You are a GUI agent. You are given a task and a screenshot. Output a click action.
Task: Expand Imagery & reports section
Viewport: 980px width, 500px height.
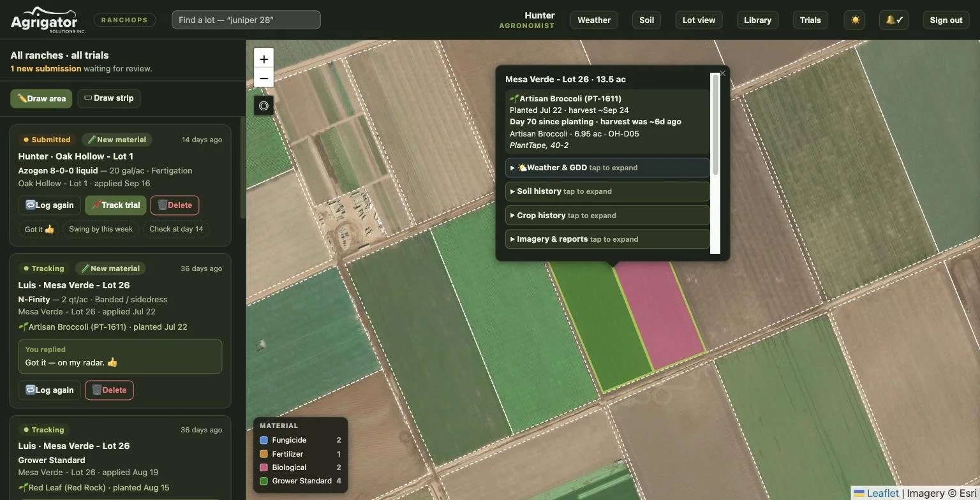click(607, 239)
